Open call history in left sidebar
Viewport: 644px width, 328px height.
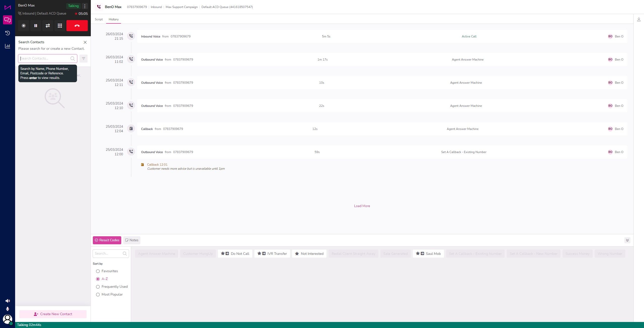click(8, 33)
